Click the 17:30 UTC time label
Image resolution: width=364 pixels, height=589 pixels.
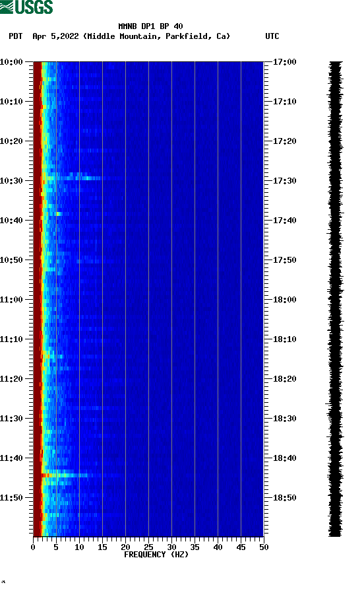(284, 181)
